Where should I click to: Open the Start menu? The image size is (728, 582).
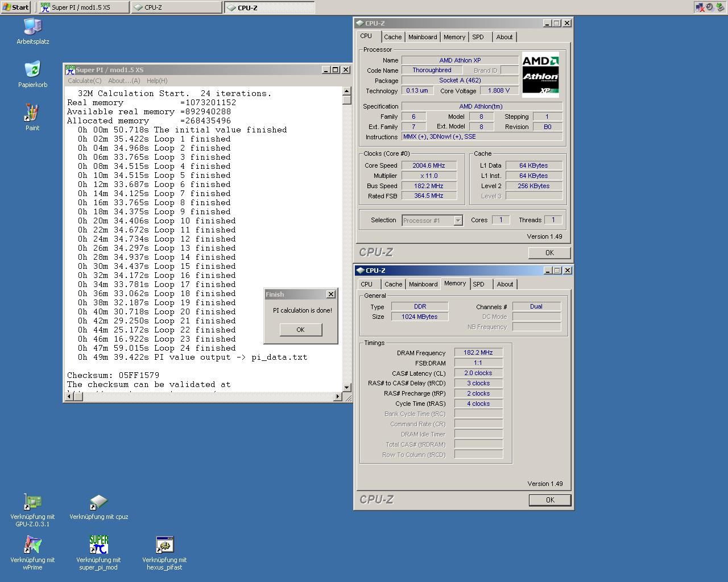pyautogui.click(x=16, y=7)
